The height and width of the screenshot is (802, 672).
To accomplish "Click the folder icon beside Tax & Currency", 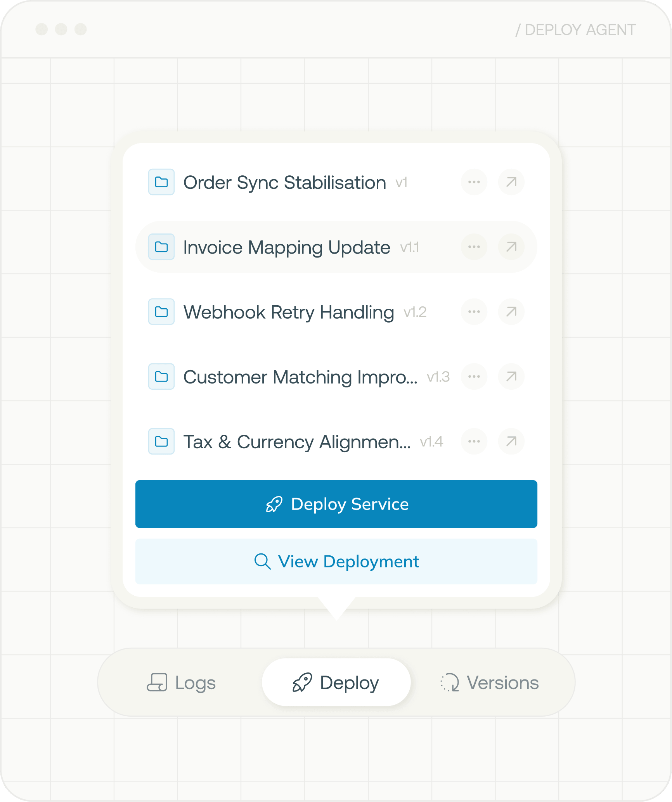I will 161,441.
